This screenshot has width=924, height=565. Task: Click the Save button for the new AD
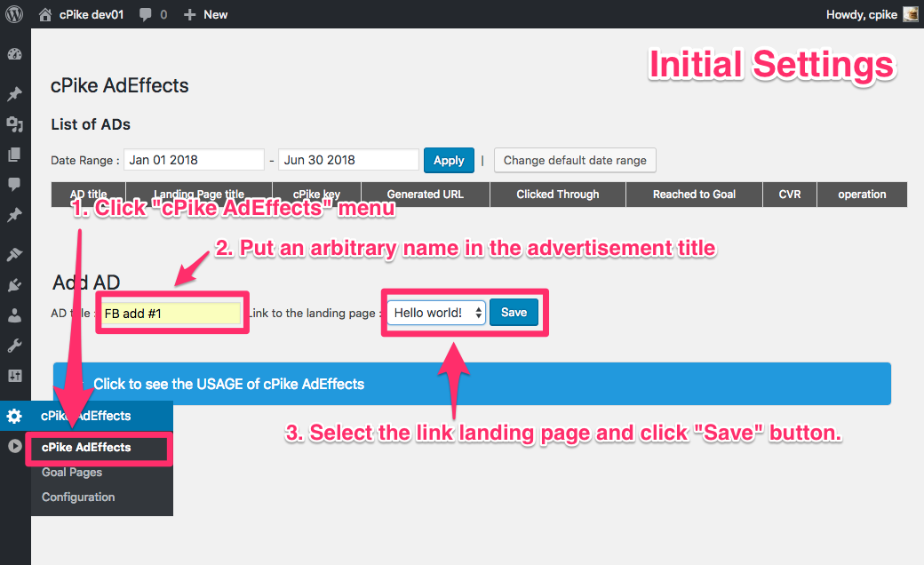pyautogui.click(x=514, y=312)
